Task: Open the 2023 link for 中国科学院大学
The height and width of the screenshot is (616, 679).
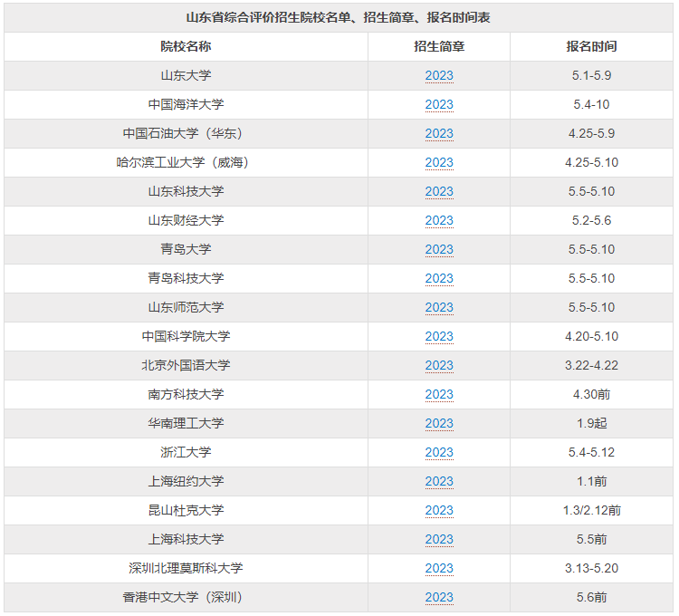Action: (x=439, y=337)
